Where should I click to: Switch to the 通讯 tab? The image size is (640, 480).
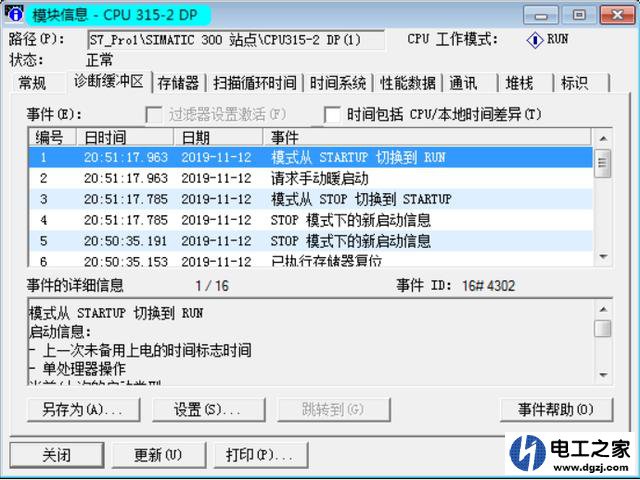(471, 83)
